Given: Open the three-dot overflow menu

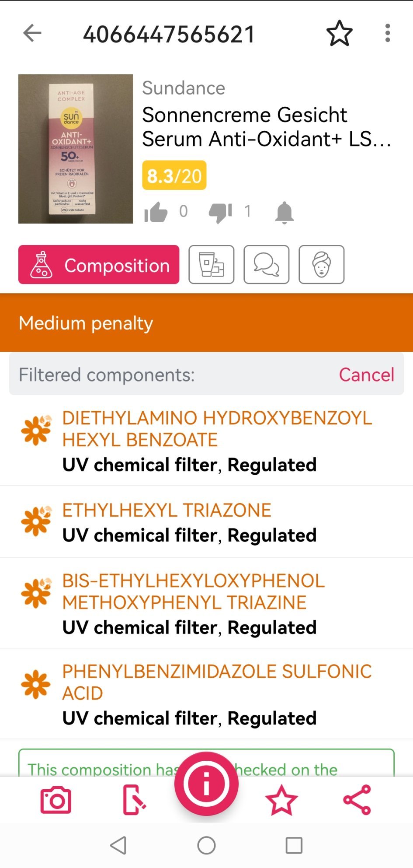Looking at the screenshot, I should tap(387, 33).
